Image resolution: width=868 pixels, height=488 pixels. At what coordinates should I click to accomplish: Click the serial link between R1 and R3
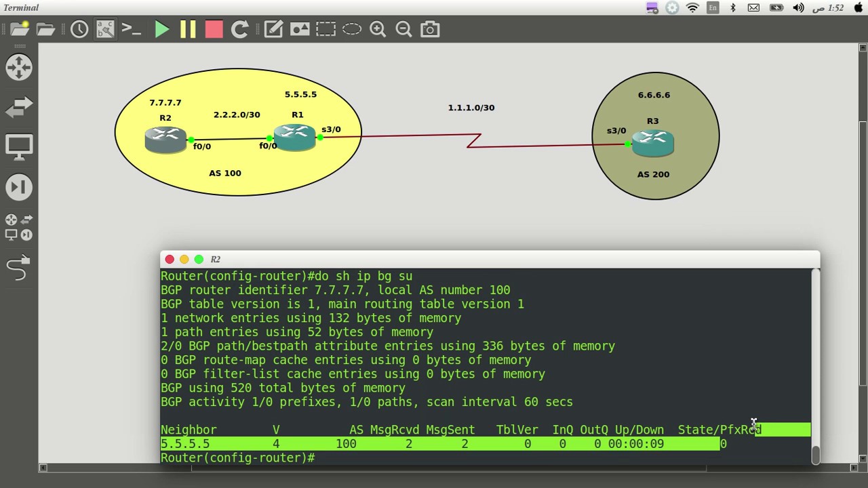(475, 140)
